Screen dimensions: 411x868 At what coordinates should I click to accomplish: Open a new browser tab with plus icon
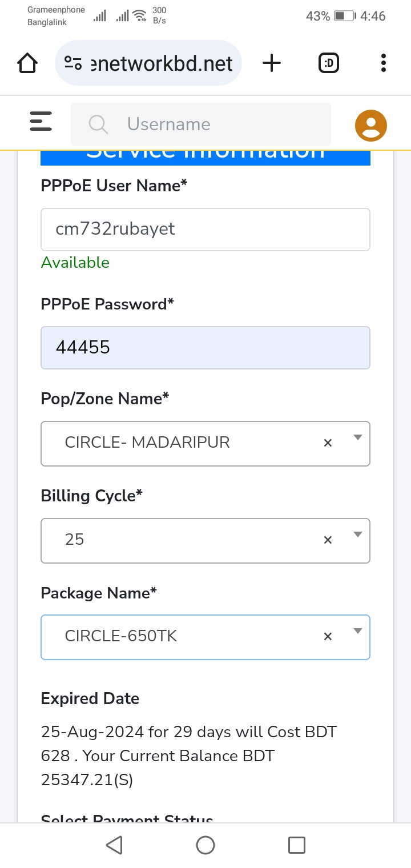click(272, 63)
